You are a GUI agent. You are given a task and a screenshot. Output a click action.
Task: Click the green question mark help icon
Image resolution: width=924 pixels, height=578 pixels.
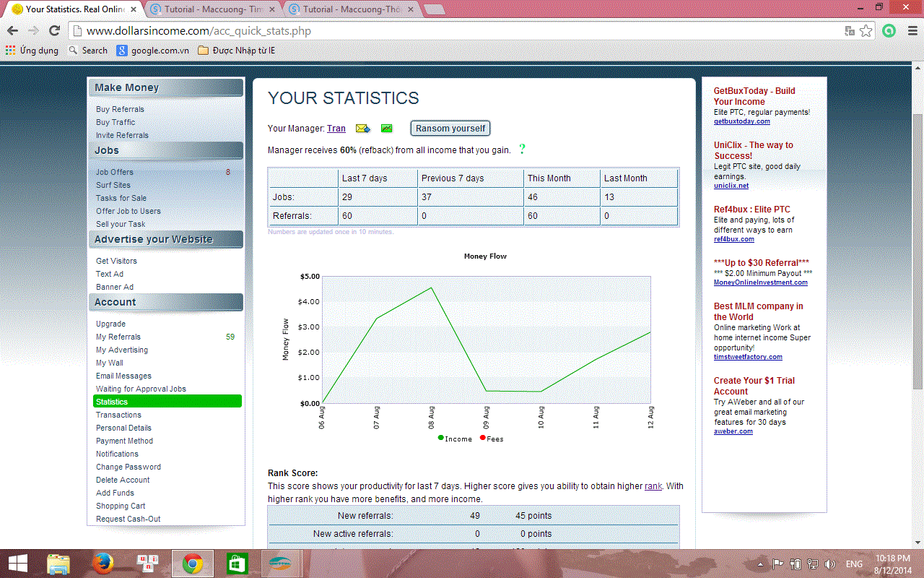[x=522, y=150]
